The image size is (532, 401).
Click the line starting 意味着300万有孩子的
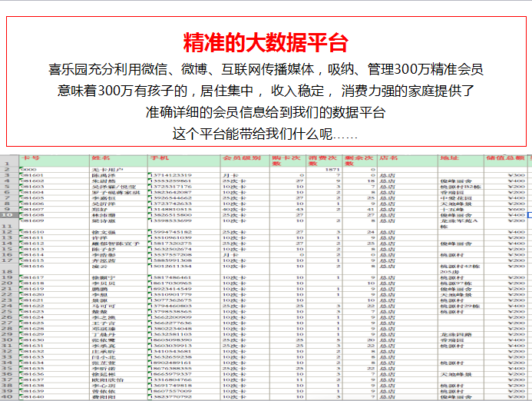(266, 91)
